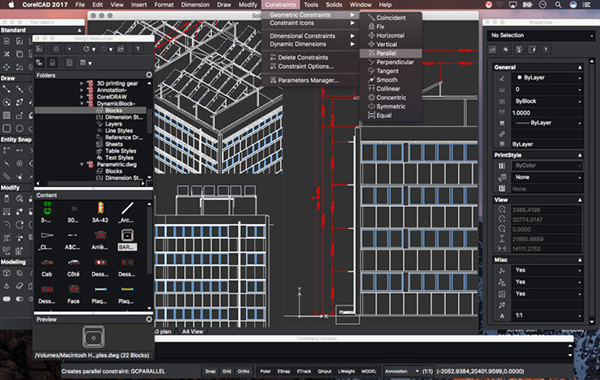Open the No Selection dropdown
Viewport: 600px width, 380px height.
(x=541, y=36)
